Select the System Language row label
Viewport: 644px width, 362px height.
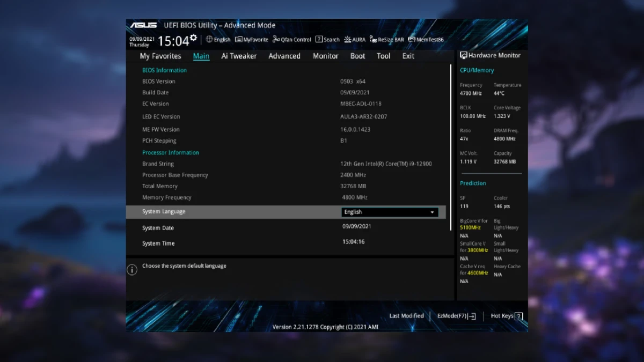(x=164, y=212)
